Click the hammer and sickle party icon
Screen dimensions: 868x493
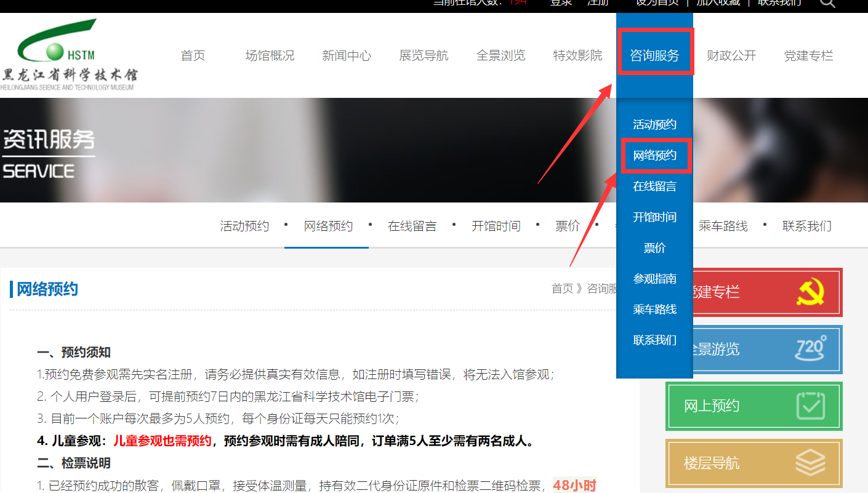[x=810, y=292]
